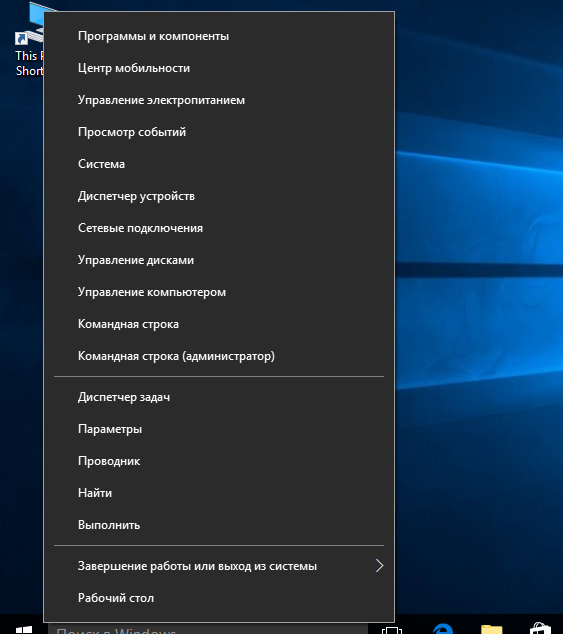
Task: Choose Выполнить entry
Action: coord(219,525)
